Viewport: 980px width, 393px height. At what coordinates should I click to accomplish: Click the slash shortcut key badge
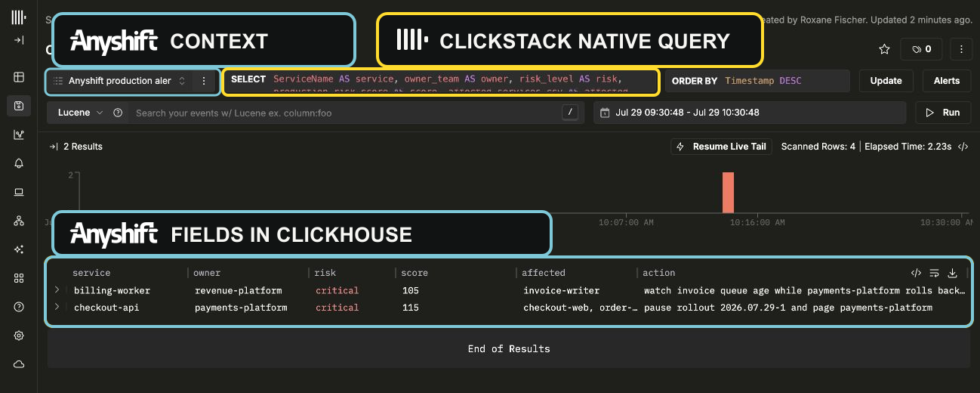pos(571,113)
